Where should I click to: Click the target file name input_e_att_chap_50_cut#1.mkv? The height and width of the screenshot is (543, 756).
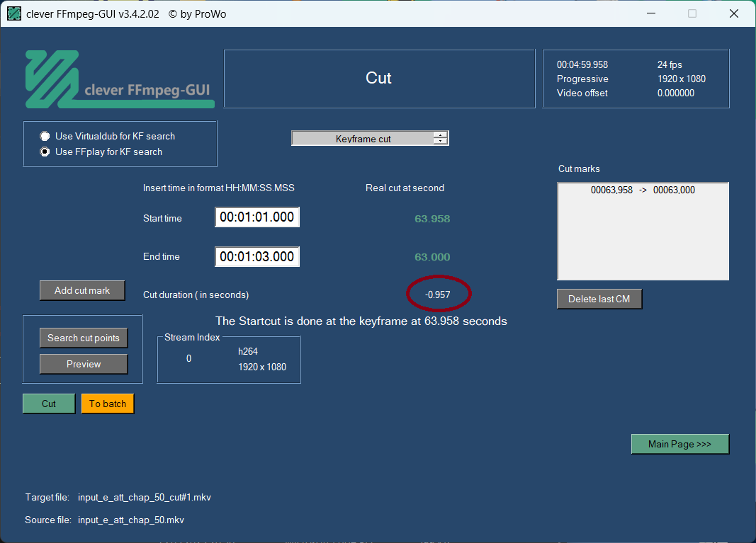[x=144, y=497]
